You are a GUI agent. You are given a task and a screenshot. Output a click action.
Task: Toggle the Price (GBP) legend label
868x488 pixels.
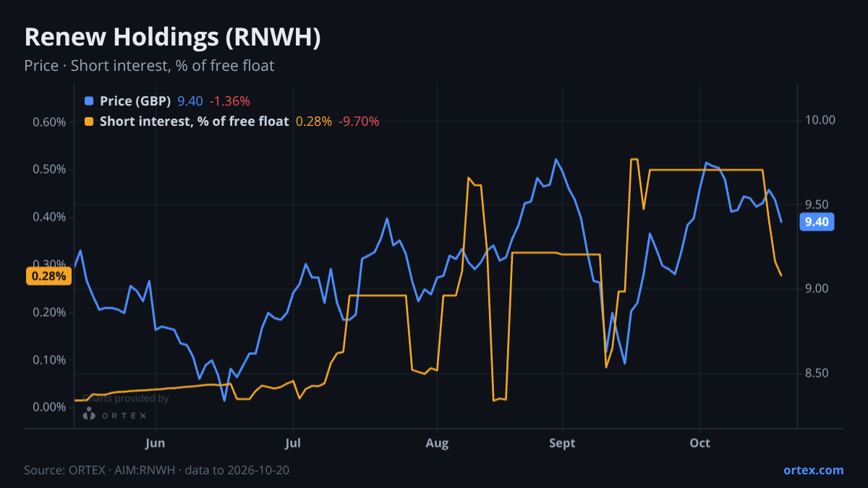(135, 101)
